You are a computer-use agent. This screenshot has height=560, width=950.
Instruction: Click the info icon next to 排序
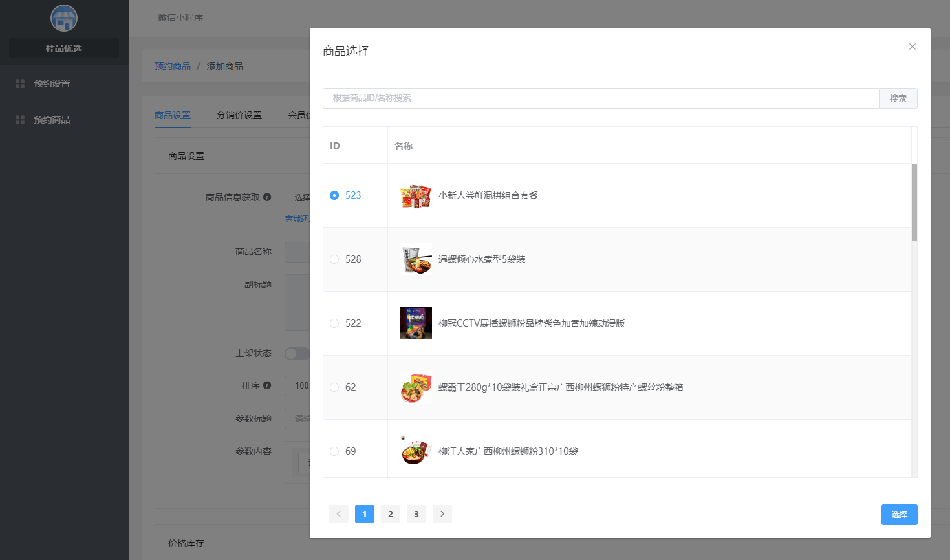pos(267,385)
